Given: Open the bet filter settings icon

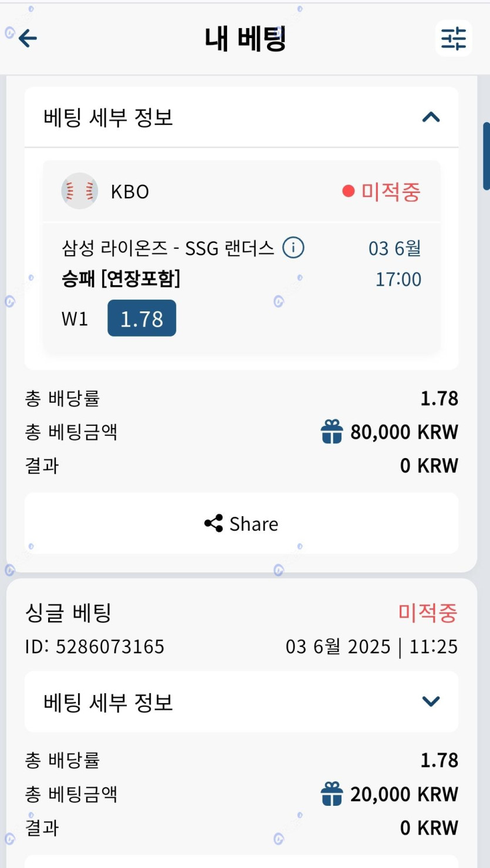Looking at the screenshot, I should coord(454,39).
